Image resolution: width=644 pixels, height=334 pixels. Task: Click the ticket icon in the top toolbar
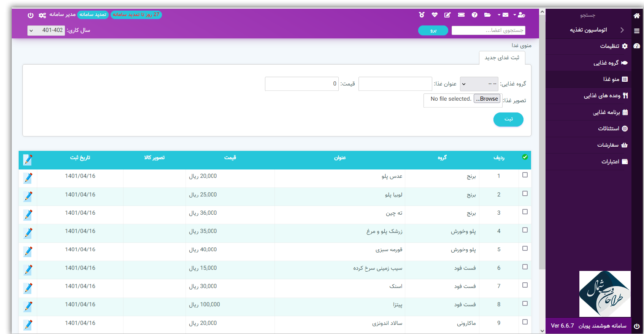(461, 15)
